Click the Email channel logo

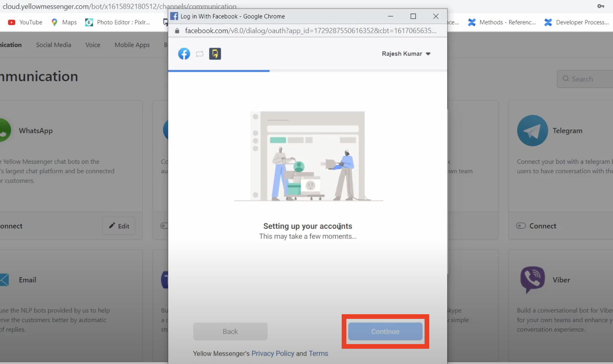coord(4,280)
